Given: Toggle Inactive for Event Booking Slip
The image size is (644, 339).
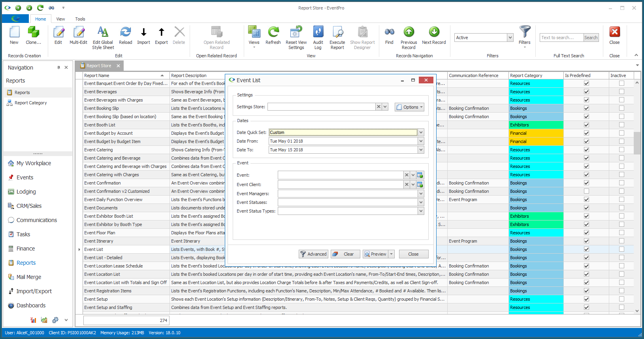Looking at the screenshot, I should 621,108.
